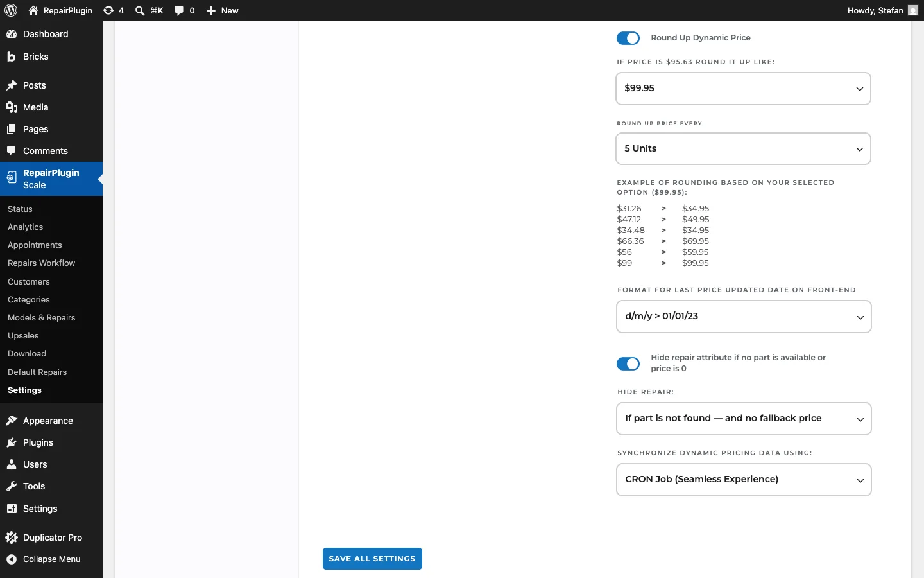Click the Round Up Dynamic Price label
Screen dimensions: 924x578
[701, 38]
